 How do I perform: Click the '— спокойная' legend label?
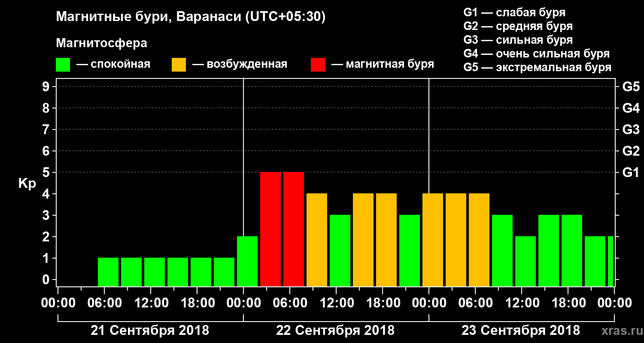coord(113,64)
